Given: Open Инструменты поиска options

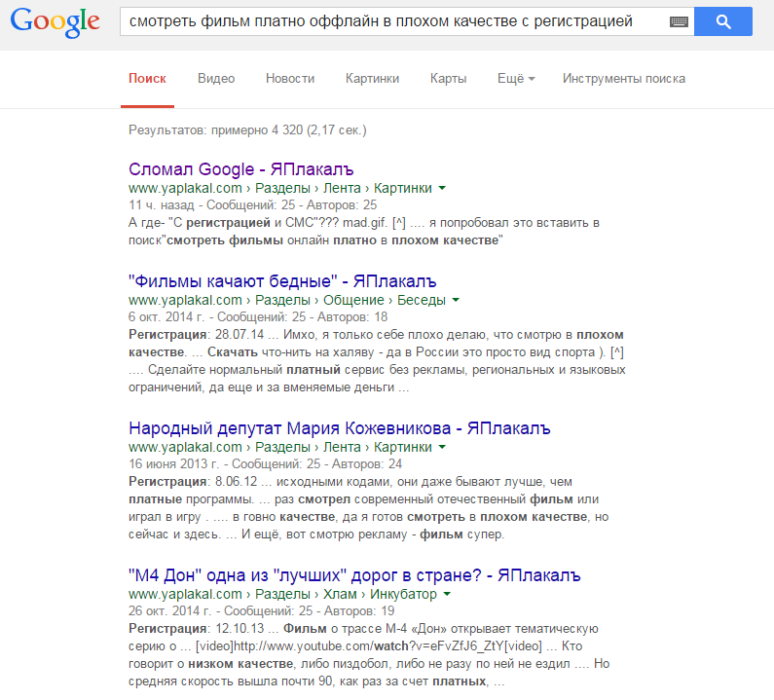Looking at the screenshot, I should 624,79.
